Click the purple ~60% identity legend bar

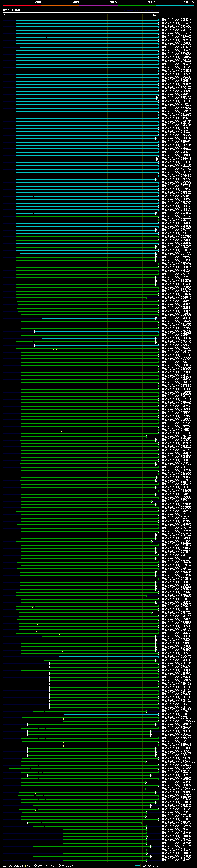(x=98, y=6)
